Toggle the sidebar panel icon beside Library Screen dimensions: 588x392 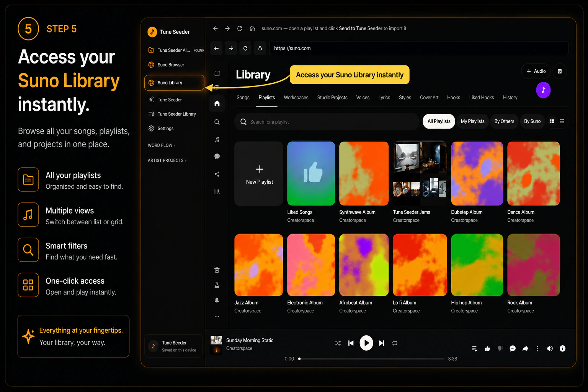tap(217, 73)
